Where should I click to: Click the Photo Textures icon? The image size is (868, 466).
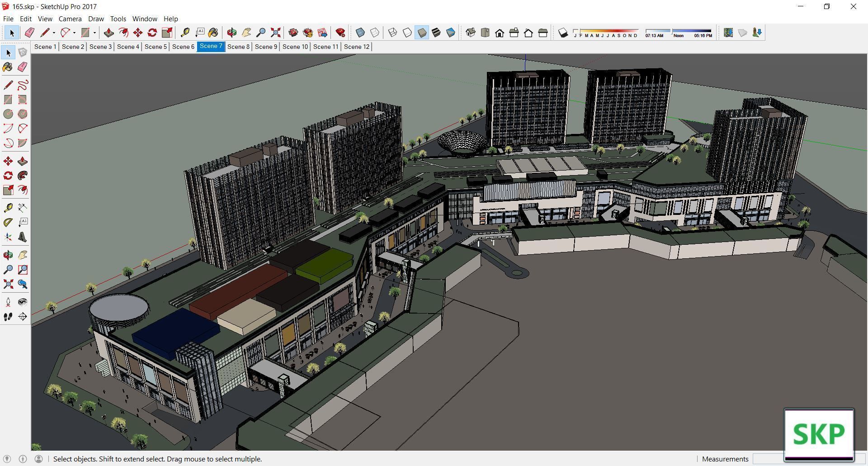(757, 33)
